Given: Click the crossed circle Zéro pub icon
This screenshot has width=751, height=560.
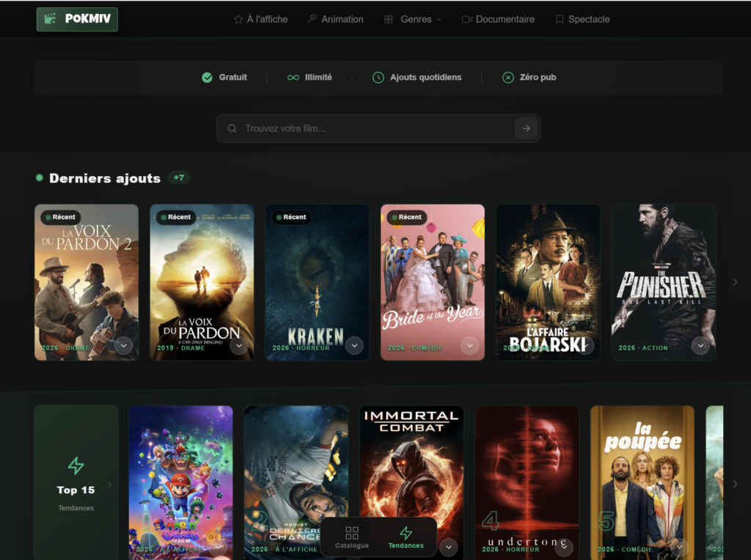Looking at the screenshot, I should point(508,78).
